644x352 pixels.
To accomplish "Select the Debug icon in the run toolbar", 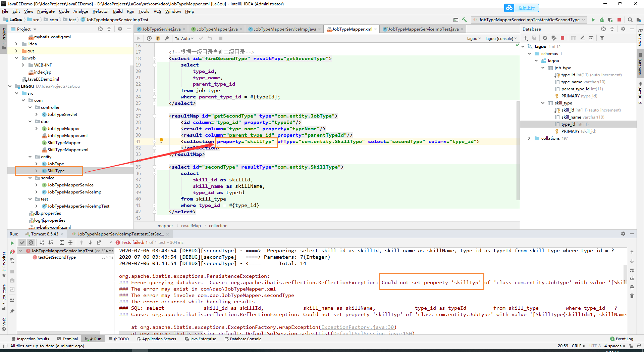I will tap(601, 20).
